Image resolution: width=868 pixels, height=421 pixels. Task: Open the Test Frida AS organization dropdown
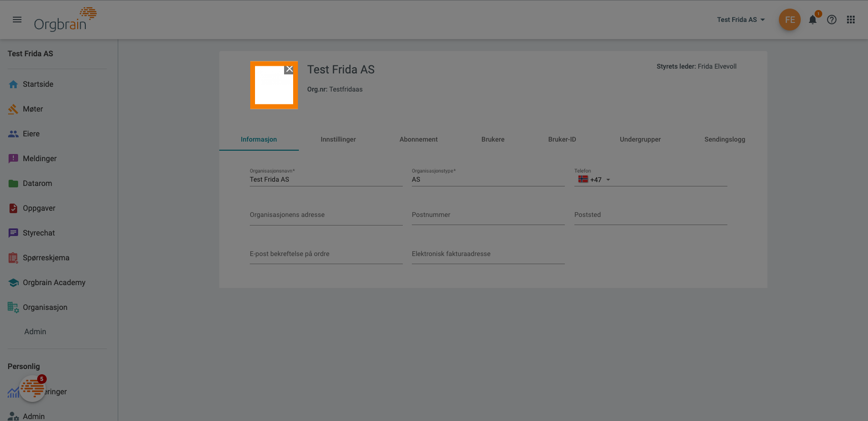(x=741, y=20)
